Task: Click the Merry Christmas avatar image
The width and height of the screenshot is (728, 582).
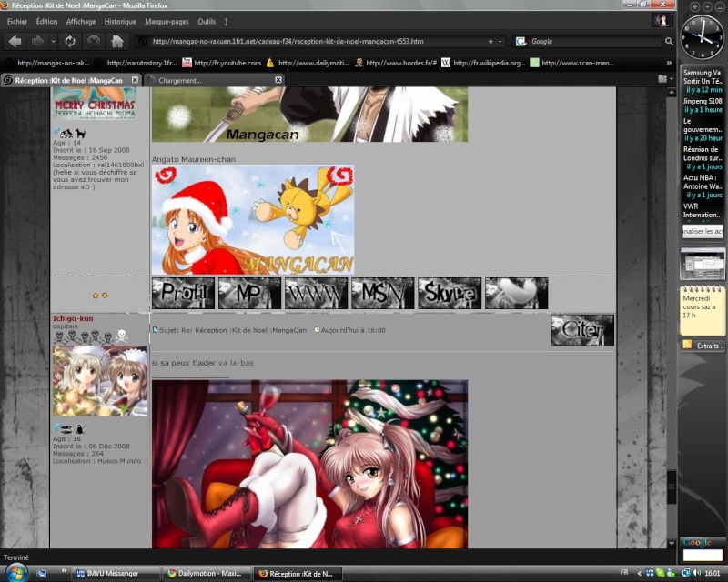Action: 95,103
